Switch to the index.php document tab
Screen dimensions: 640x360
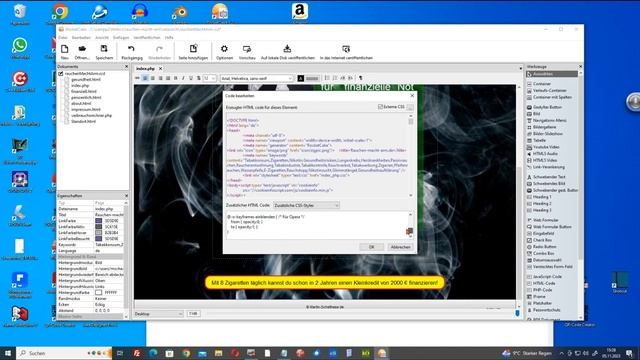coord(145,69)
